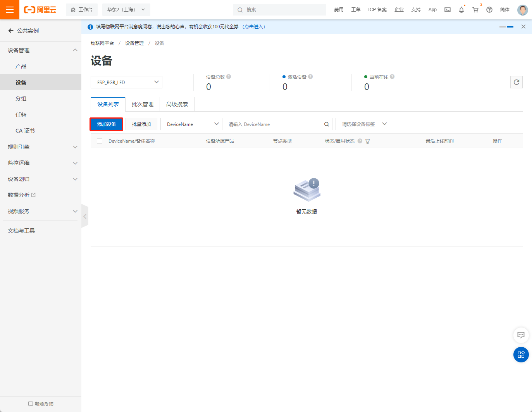
Task: Open the blue apps grid widget
Action: 521,355
